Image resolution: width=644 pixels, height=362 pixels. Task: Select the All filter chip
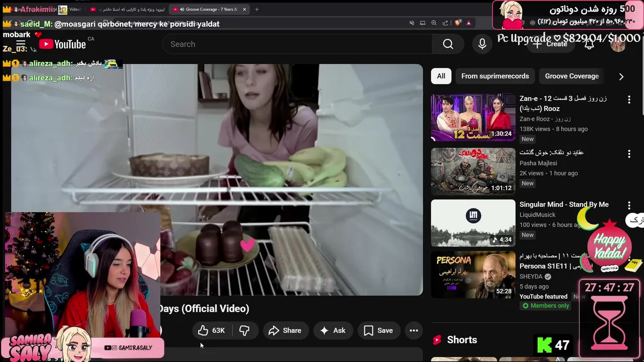[441, 76]
